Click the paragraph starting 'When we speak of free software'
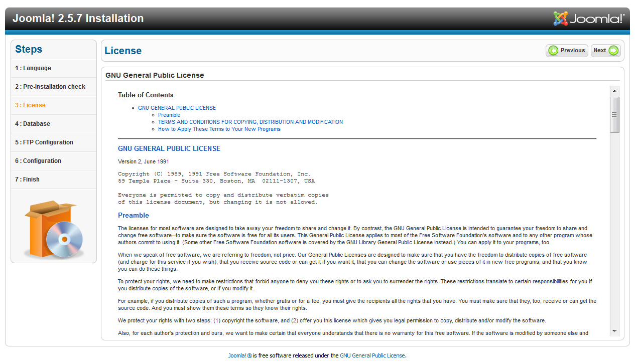 point(352,262)
